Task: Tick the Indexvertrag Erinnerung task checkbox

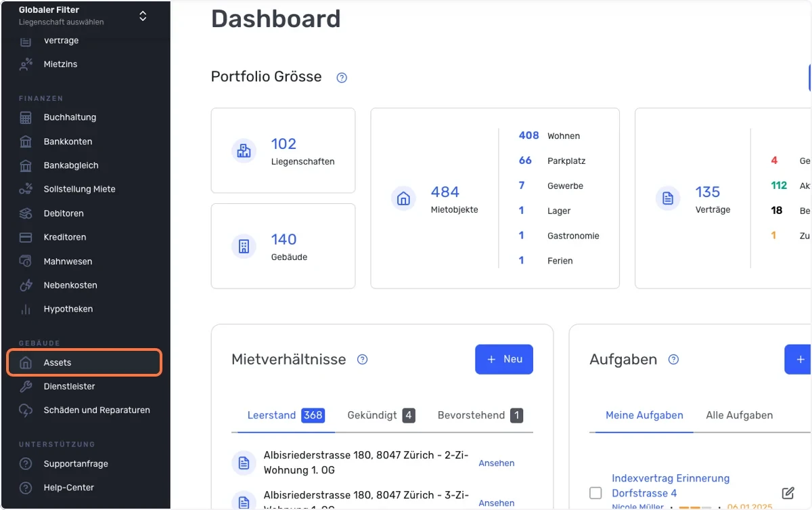Action: (x=595, y=492)
